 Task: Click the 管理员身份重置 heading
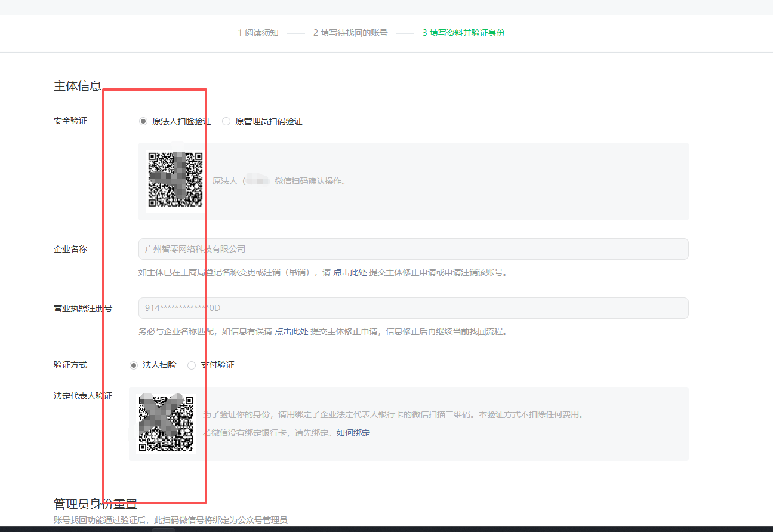click(96, 504)
